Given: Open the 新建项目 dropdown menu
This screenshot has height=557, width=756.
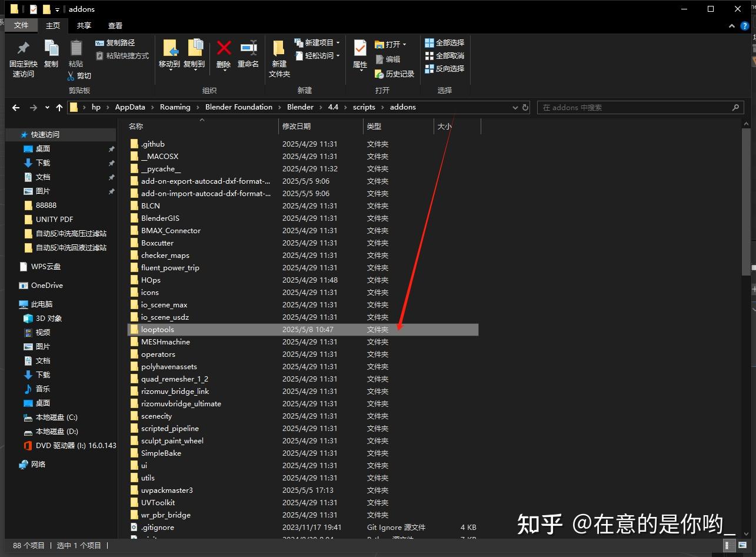Looking at the screenshot, I should (x=318, y=42).
